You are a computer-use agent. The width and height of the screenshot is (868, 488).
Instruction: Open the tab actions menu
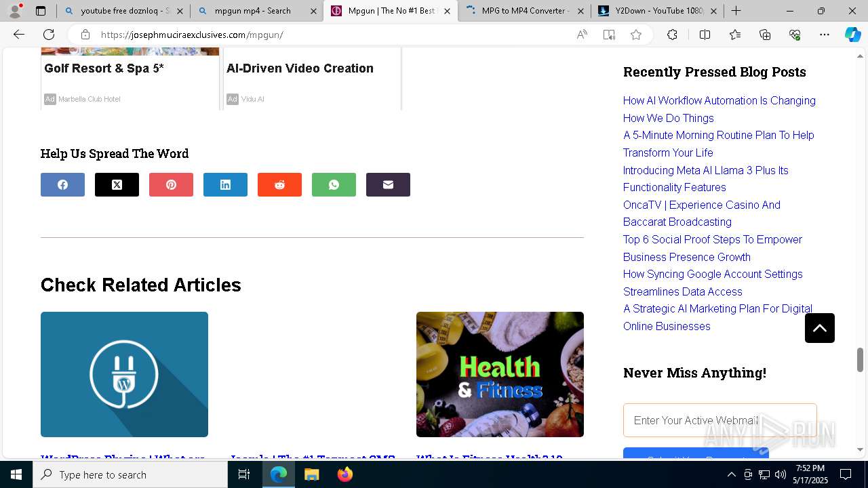(41, 11)
